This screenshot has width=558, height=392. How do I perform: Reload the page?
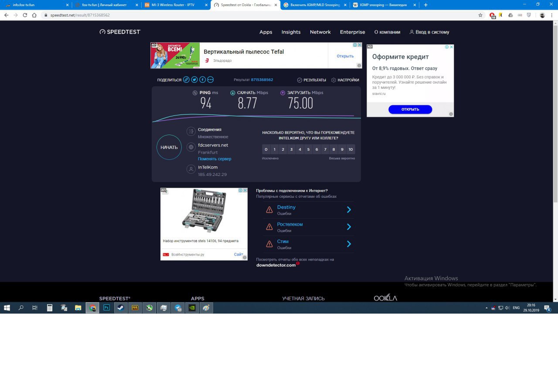(25, 15)
